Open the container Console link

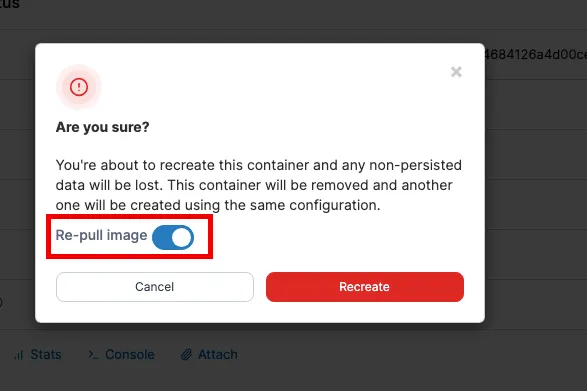tap(130, 354)
